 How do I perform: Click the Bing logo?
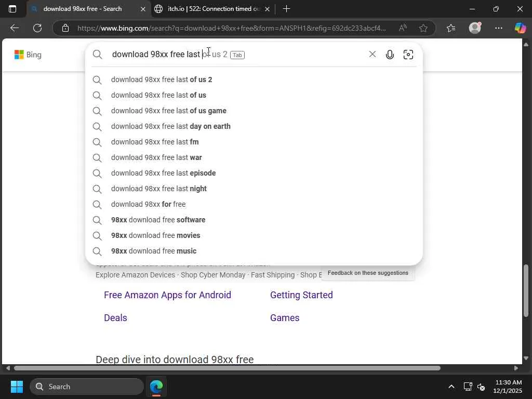tap(28, 55)
